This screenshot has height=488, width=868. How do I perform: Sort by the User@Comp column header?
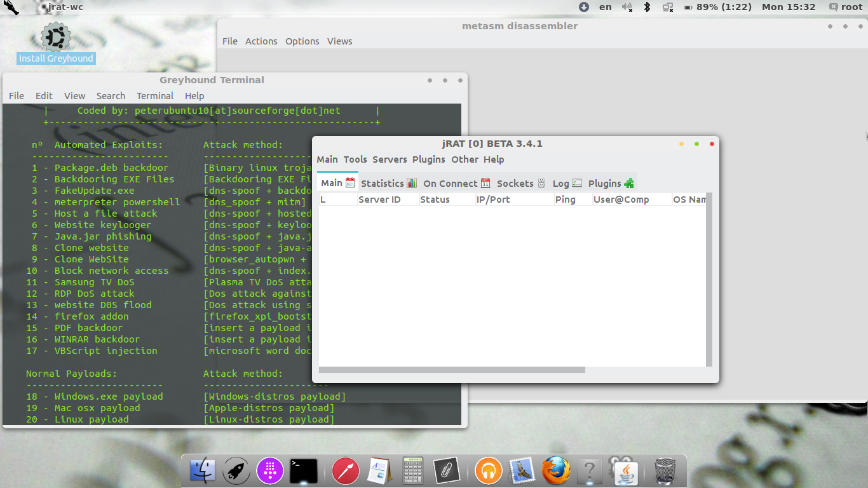coord(632,200)
